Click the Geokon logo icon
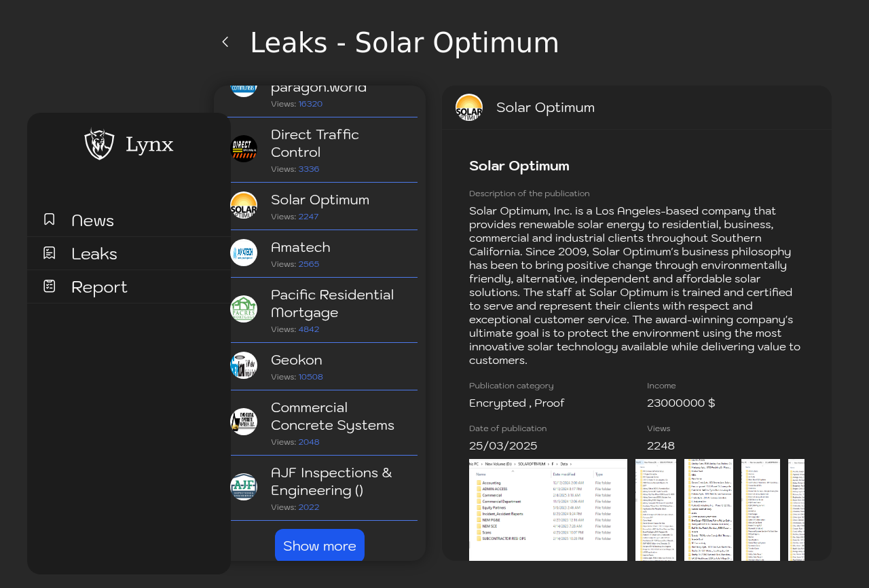Screen dimensions: 869x588 244,365
